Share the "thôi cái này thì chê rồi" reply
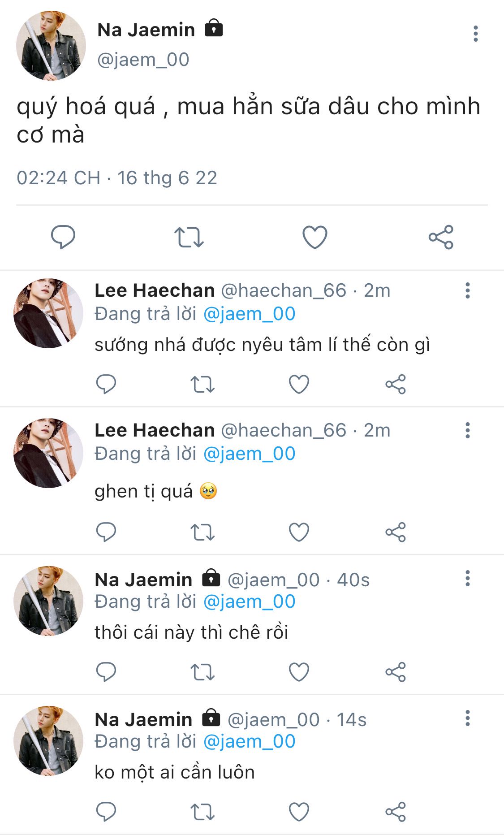 point(396,672)
